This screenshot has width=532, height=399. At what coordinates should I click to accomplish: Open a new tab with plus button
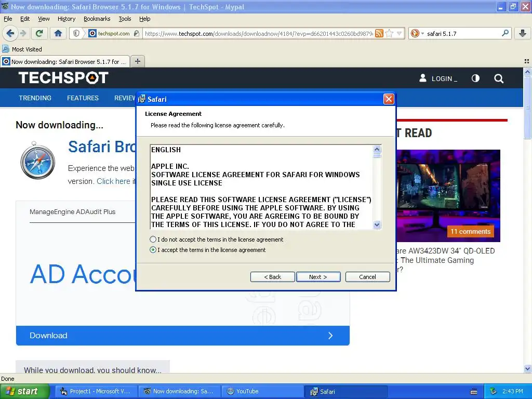pyautogui.click(x=137, y=61)
